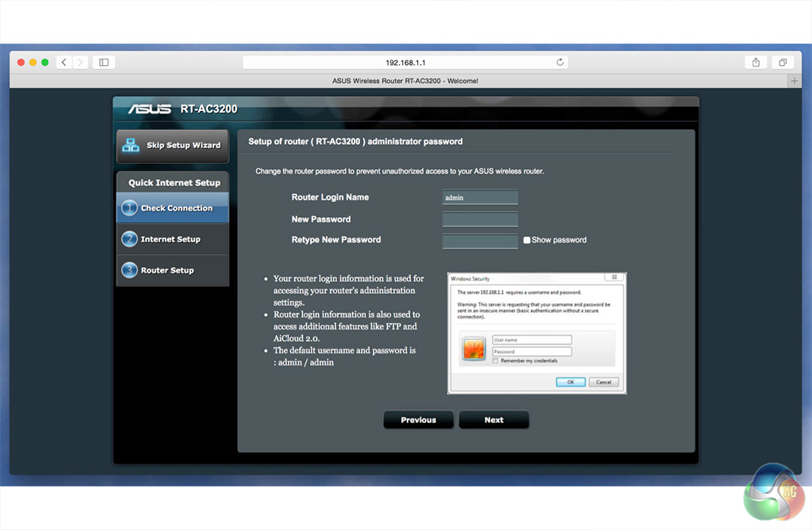Click the 'New Password' label
This screenshot has width=812, height=530.
[321, 219]
